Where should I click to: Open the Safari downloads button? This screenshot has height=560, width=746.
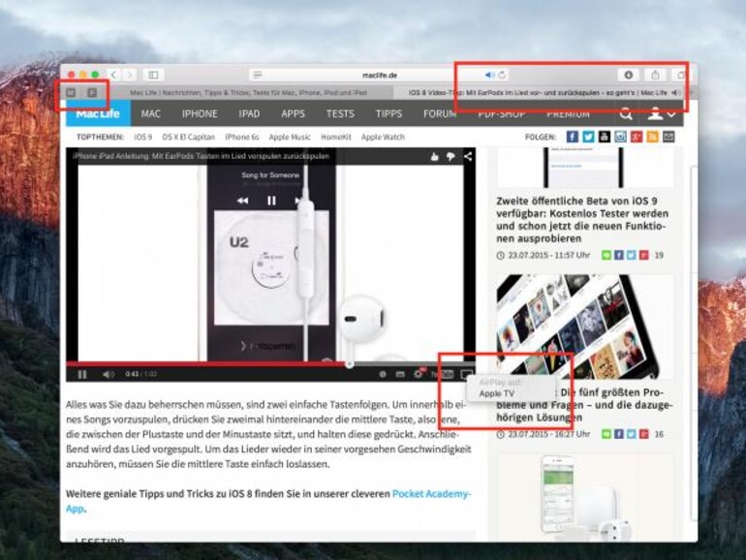pos(628,75)
